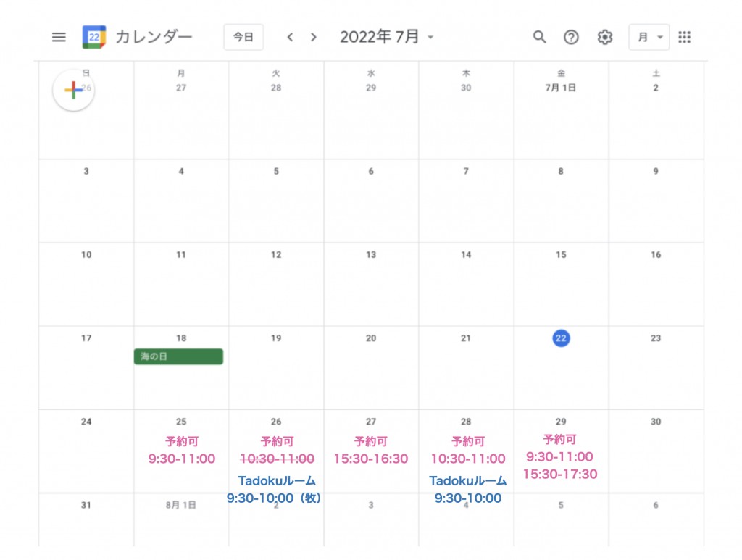Open the main hamburger menu
This screenshot has width=742, height=560.
pos(59,37)
